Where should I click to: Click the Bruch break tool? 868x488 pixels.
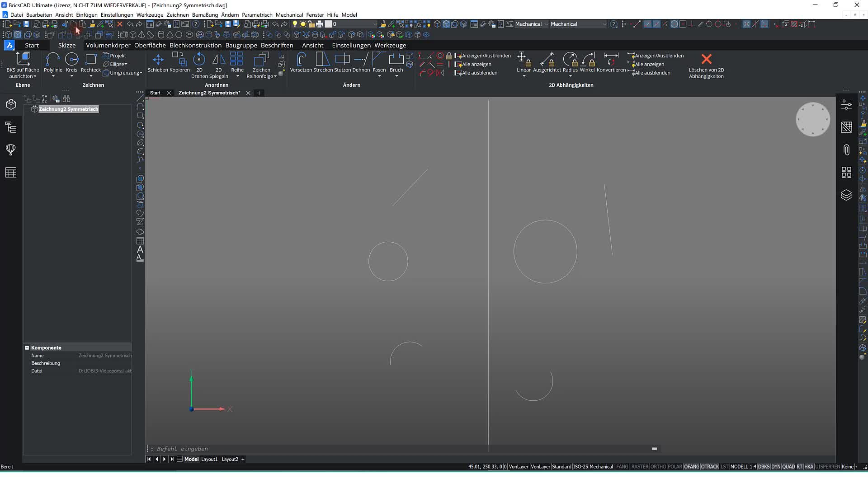coord(396,63)
